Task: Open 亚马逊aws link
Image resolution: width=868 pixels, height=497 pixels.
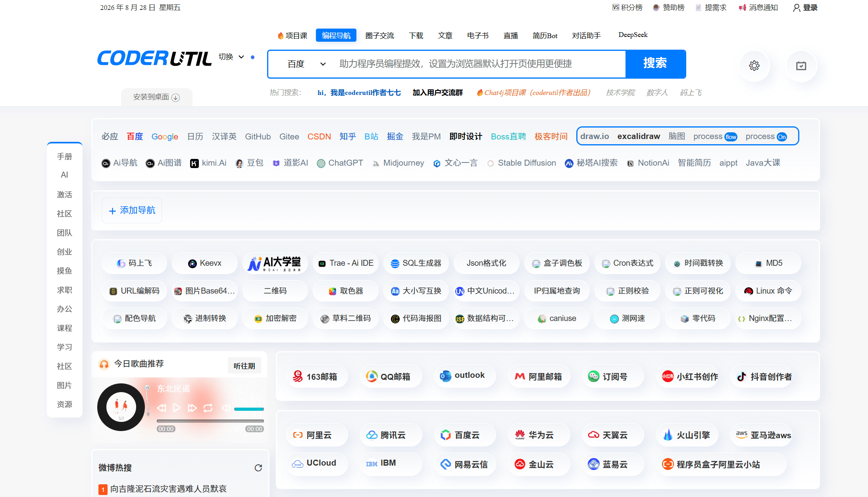Action: click(761, 435)
